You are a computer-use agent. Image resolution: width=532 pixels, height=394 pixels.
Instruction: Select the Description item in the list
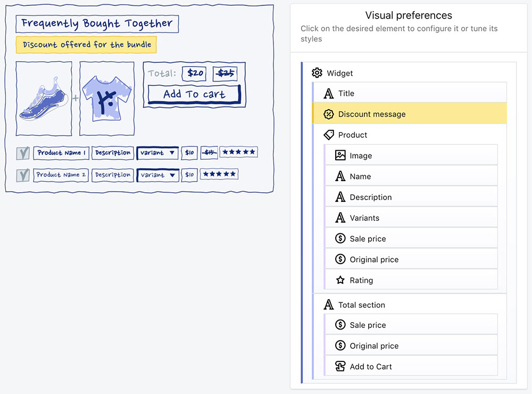point(411,197)
